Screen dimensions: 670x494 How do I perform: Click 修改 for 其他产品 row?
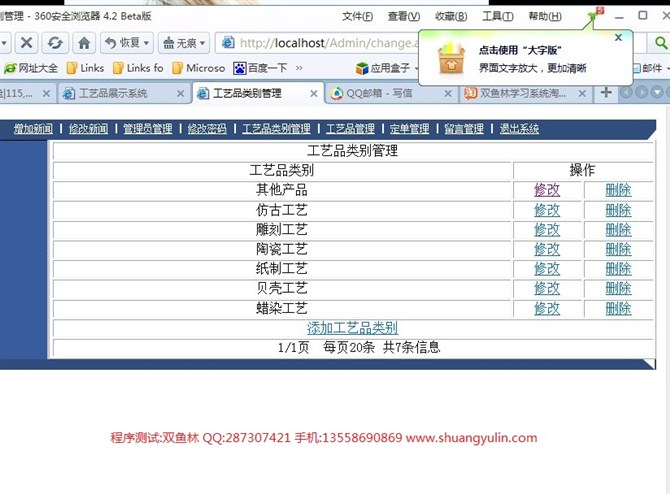coord(547,190)
